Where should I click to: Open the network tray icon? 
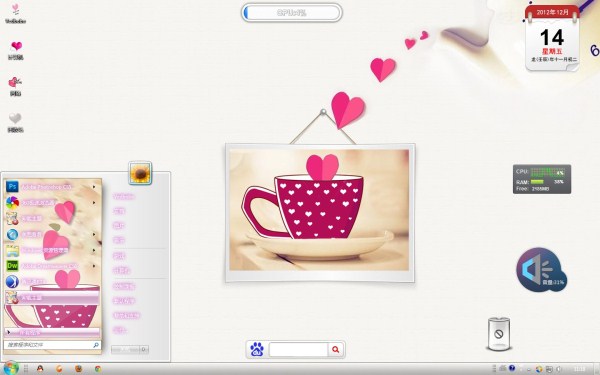[549, 369]
